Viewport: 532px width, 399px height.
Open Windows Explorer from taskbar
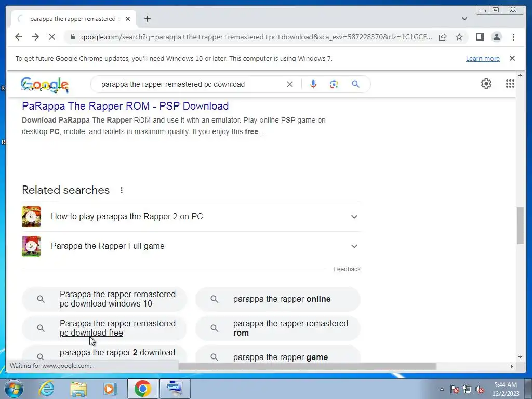pos(78,389)
